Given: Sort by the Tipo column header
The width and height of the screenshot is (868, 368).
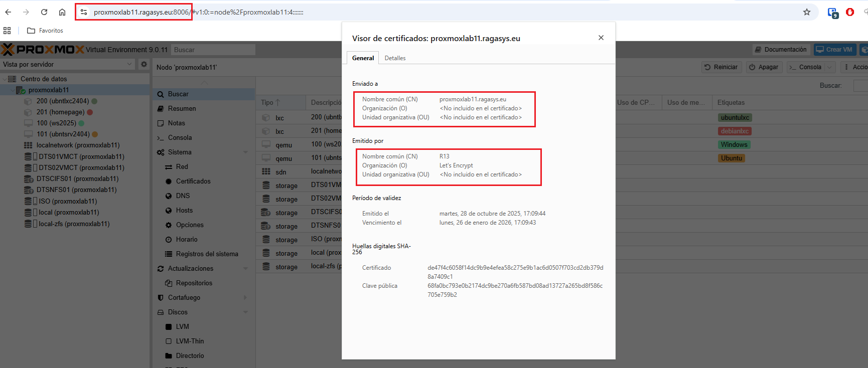Looking at the screenshot, I should (280, 102).
